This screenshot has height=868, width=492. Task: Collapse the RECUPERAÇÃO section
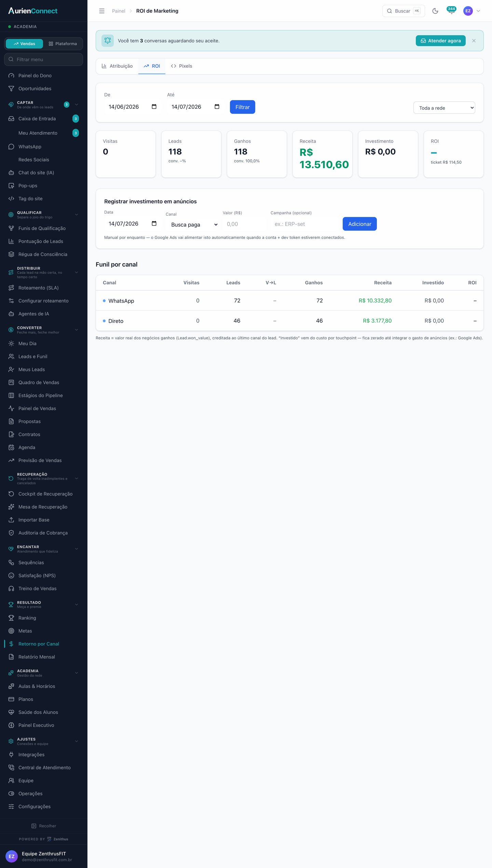[77, 478]
